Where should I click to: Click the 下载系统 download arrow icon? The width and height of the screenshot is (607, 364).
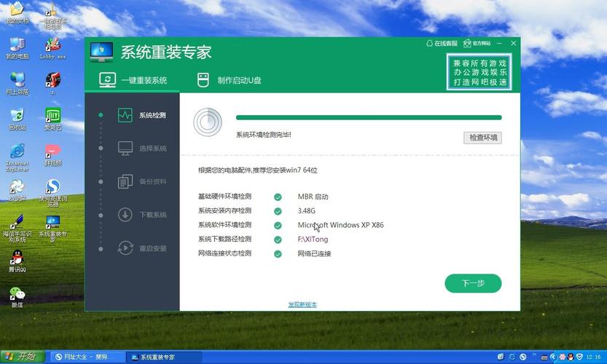(x=125, y=215)
